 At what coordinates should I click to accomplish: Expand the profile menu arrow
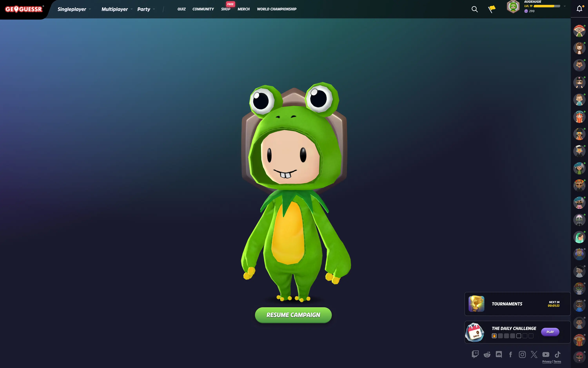[565, 6]
